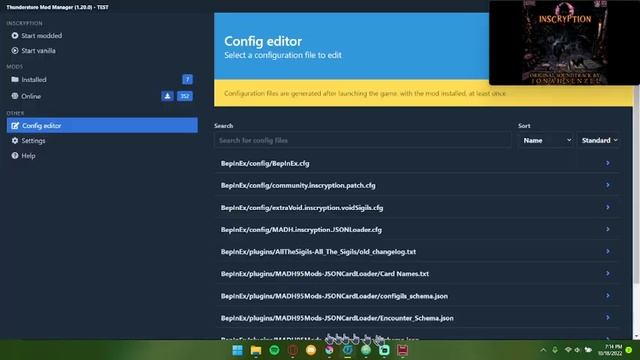
Task: Open the Standard sort order dropdown
Action: point(599,140)
